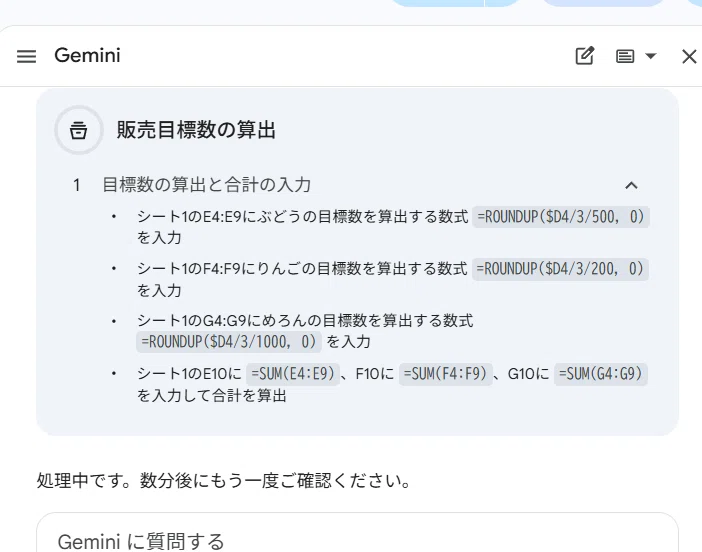This screenshot has height=552, width=702.
Task: Click the formula =SUM(G4:G9)
Action: point(601,374)
